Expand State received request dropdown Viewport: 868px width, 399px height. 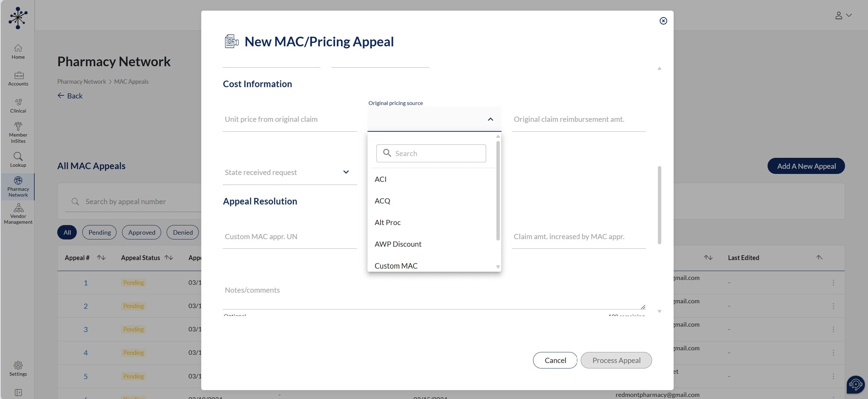(346, 172)
